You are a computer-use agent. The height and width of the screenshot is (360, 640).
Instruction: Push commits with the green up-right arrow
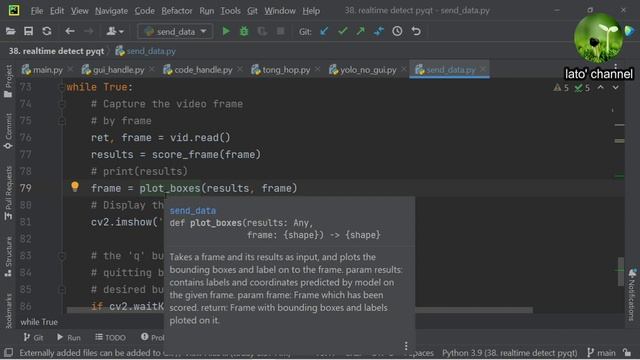pyautogui.click(x=360, y=31)
